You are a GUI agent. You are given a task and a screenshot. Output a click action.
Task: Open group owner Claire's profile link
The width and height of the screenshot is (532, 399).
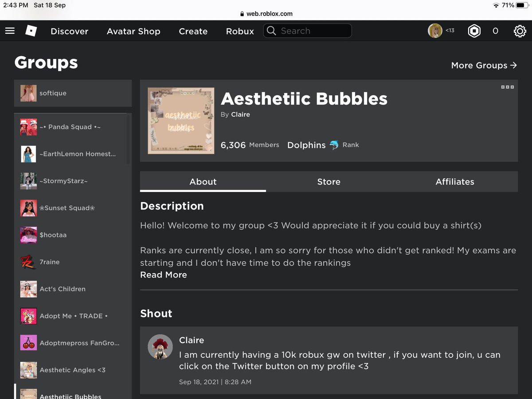tap(240, 114)
